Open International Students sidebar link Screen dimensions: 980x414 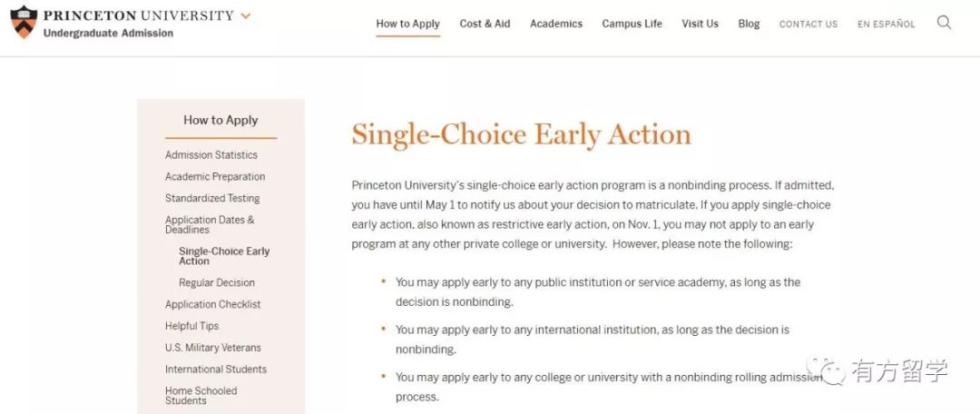click(216, 370)
